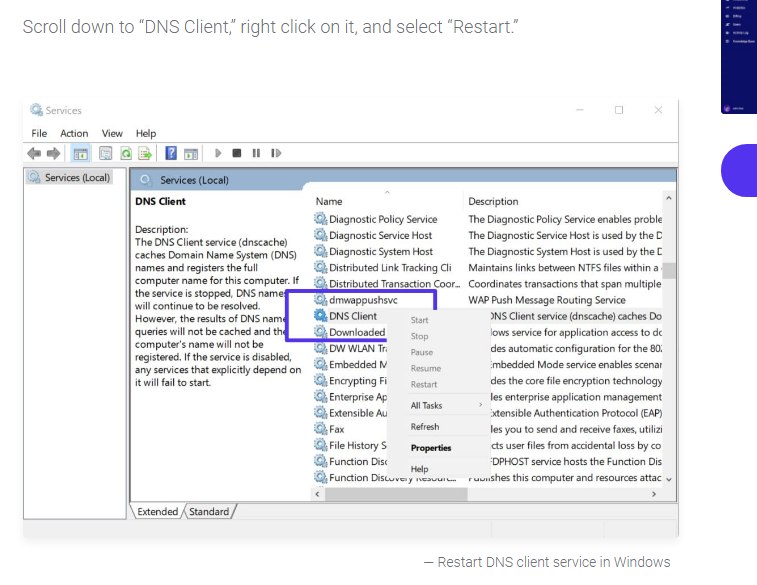Screen dimensions: 757x585
Task: Click the Properties sheet toolbar icon
Action: tap(105, 153)
